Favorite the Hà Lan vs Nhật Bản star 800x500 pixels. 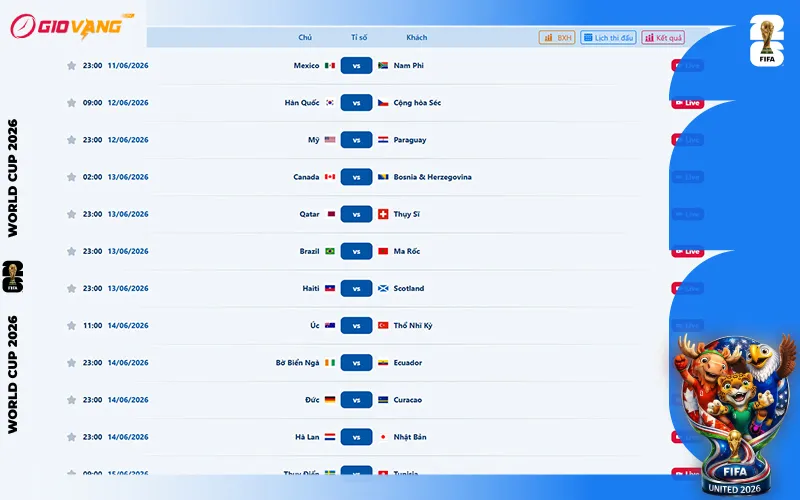pos(71,437)
